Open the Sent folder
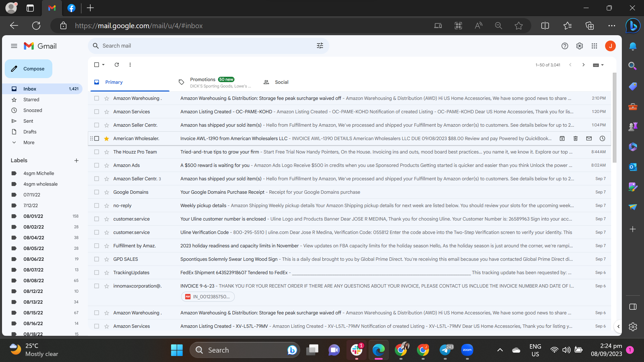This screenshot has width=644, height=362. (x=28, y=121)
